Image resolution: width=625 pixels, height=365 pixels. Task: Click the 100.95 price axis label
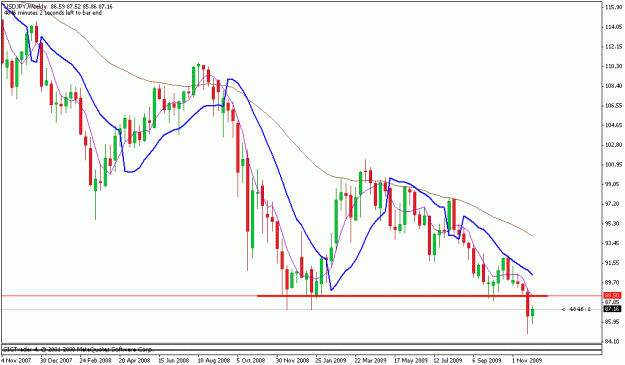[x=613, y=165]
